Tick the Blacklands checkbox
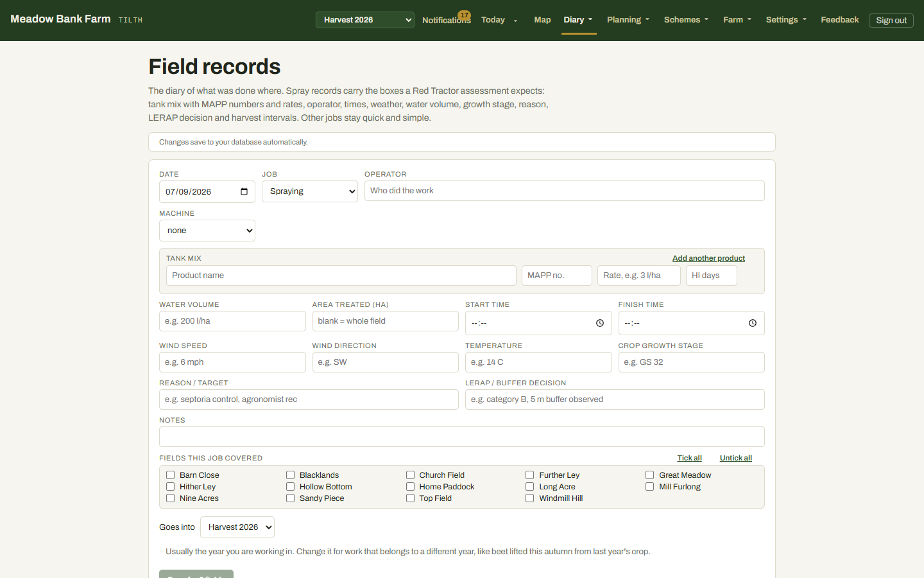The width and height of the screenshot is (924, 578). (x=290, y=475)
